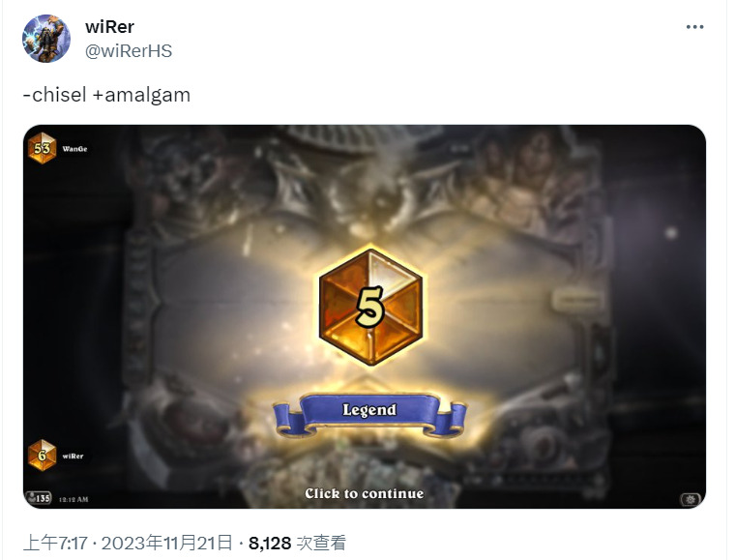Click the in-game wiRer player name

point(73,456)
